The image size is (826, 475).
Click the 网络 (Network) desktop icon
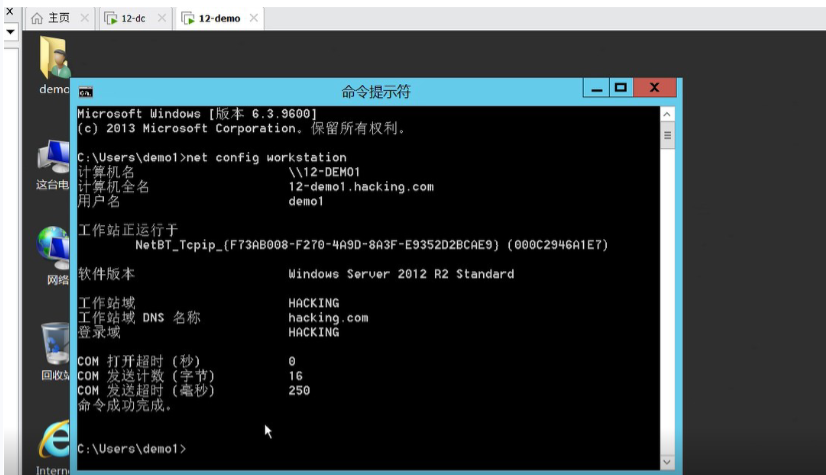tap(53, 250)
